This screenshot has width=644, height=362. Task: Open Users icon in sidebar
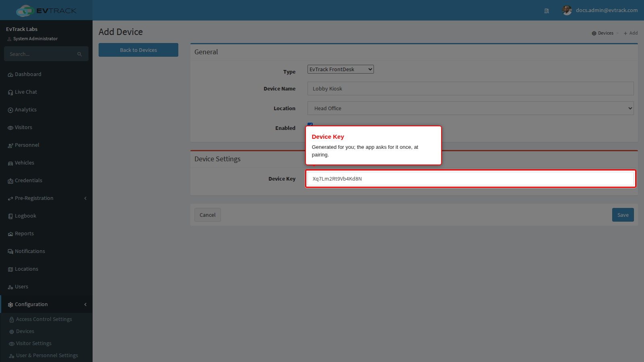click(10, 287)
